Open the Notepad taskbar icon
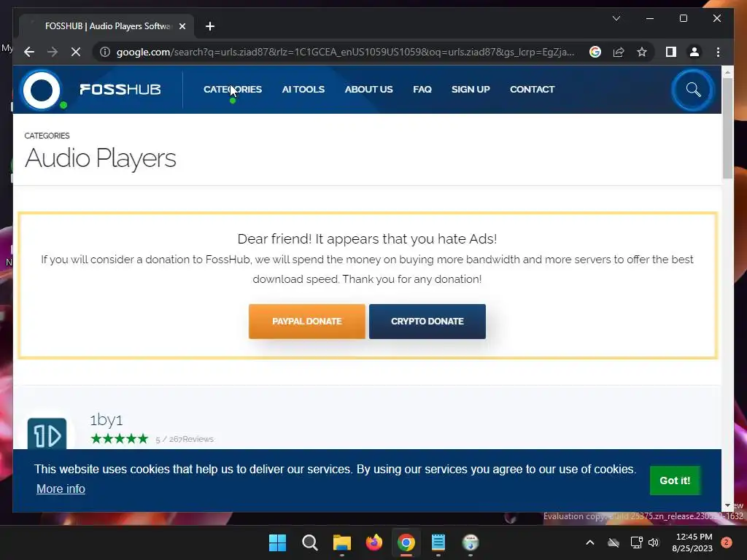Viewport: 747px width, 560px height. (438, 542)
